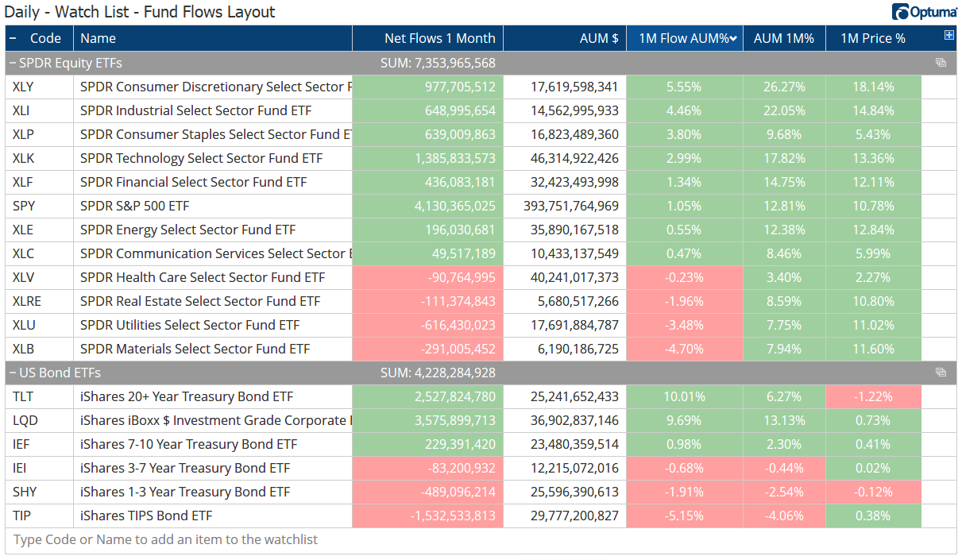Select the XLV code cell
The image size is (962, 560).
point(40,277)
